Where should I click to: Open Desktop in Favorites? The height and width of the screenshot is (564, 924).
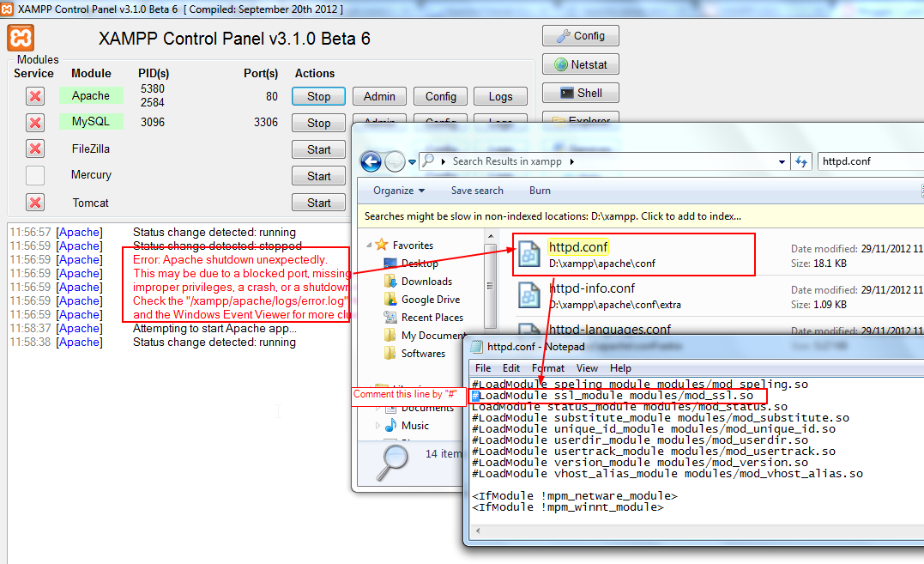coord(420,264)
